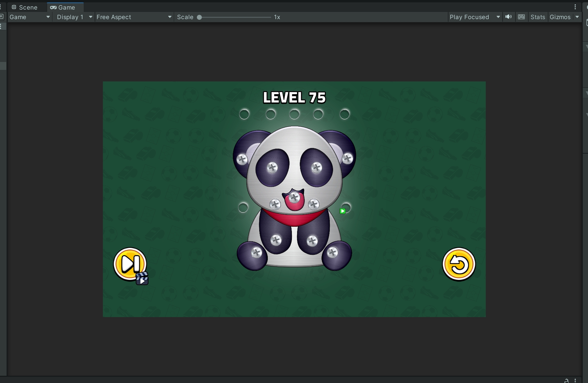Viewport: 588px width, 383px height.
Task: Click the small green play marker
Action: tap(343, 211)
